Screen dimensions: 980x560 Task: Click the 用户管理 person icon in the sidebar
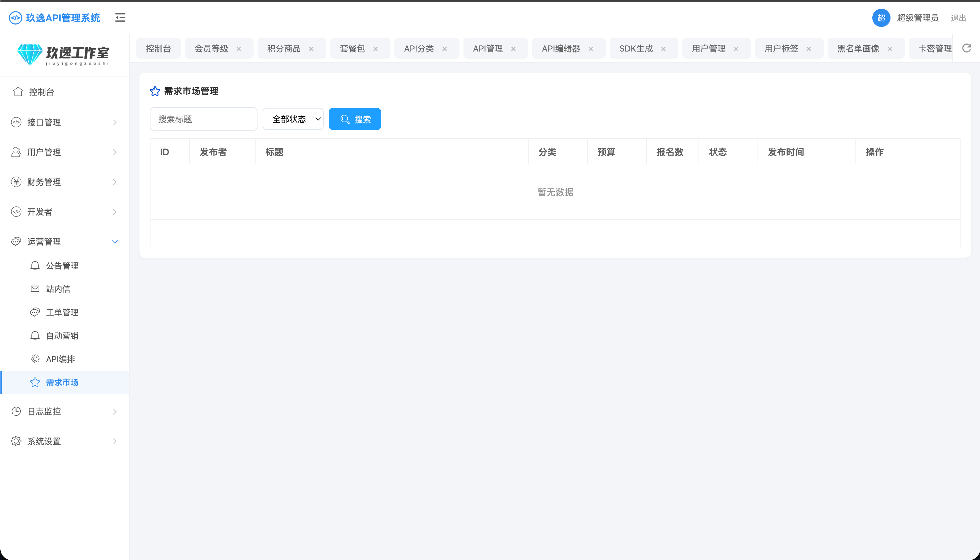point(16,152)
